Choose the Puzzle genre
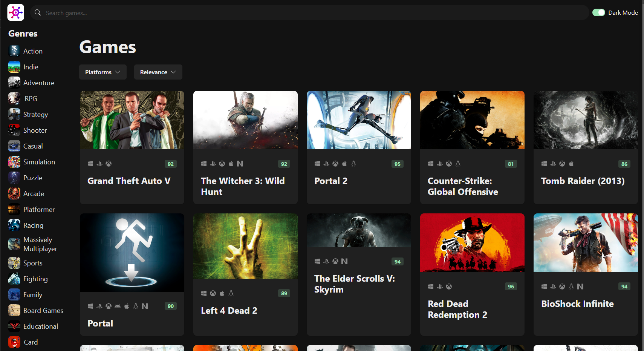 click(33, 178)
